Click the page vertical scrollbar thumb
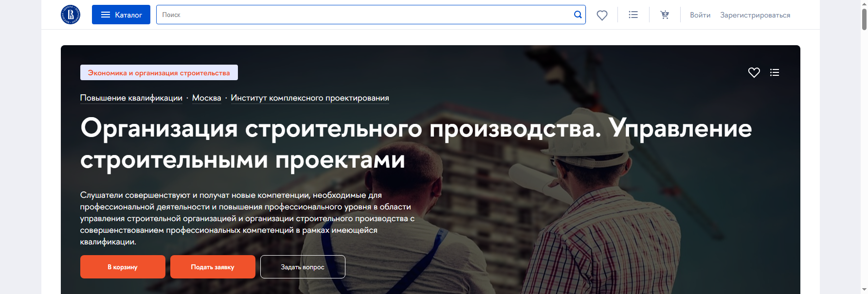Viewport: 868px width, 294px height. (x=864, y=18)
